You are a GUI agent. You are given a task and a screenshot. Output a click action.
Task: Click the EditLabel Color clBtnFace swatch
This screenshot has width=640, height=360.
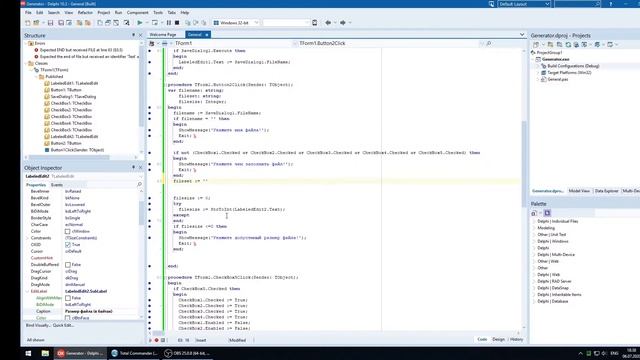[x=68, y=318]
